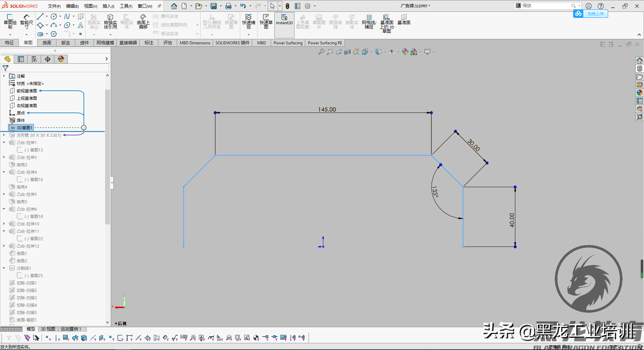Select the Spline sketch tool
The height and width of the screenshot is (350, 644).
coord(67,16)
